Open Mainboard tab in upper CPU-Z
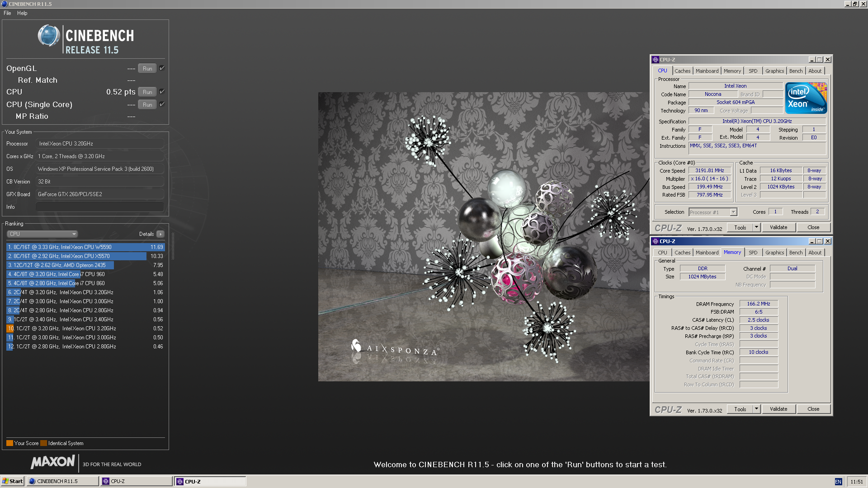The image size is (868, 488). (707, 71)
